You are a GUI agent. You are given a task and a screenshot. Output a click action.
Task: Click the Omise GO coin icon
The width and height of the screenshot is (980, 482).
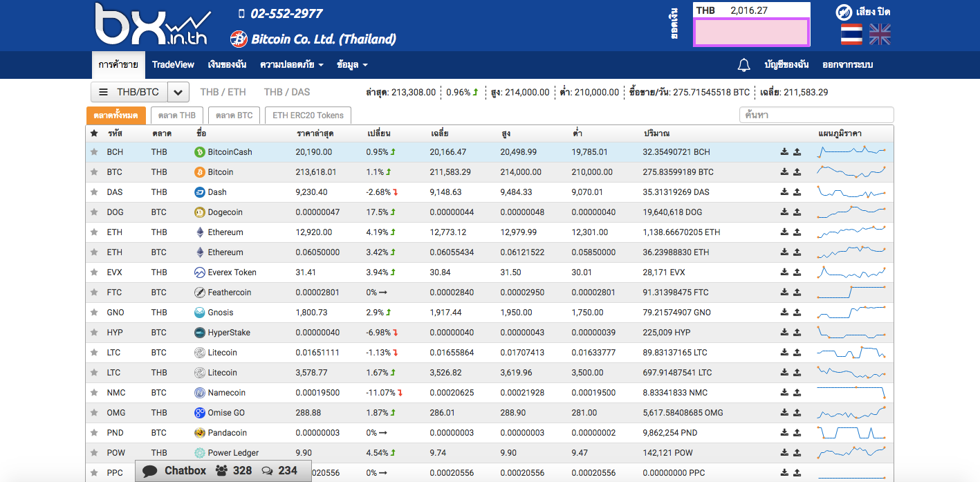[200, 413]
